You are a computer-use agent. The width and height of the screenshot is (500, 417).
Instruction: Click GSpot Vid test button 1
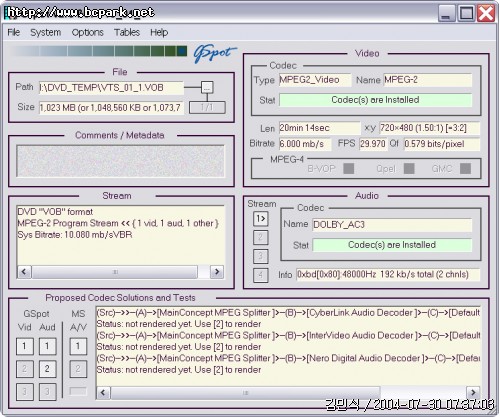[25, 346]
